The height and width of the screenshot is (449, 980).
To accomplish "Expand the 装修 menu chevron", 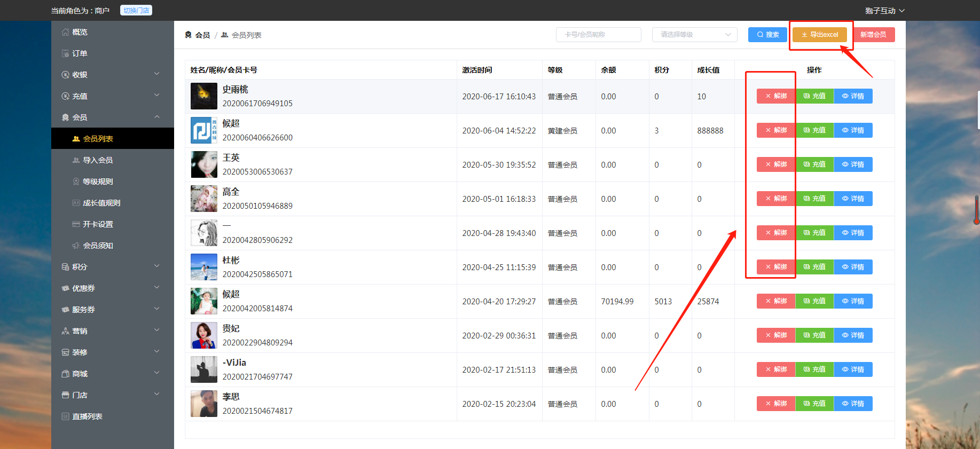I will coord(157,351).
